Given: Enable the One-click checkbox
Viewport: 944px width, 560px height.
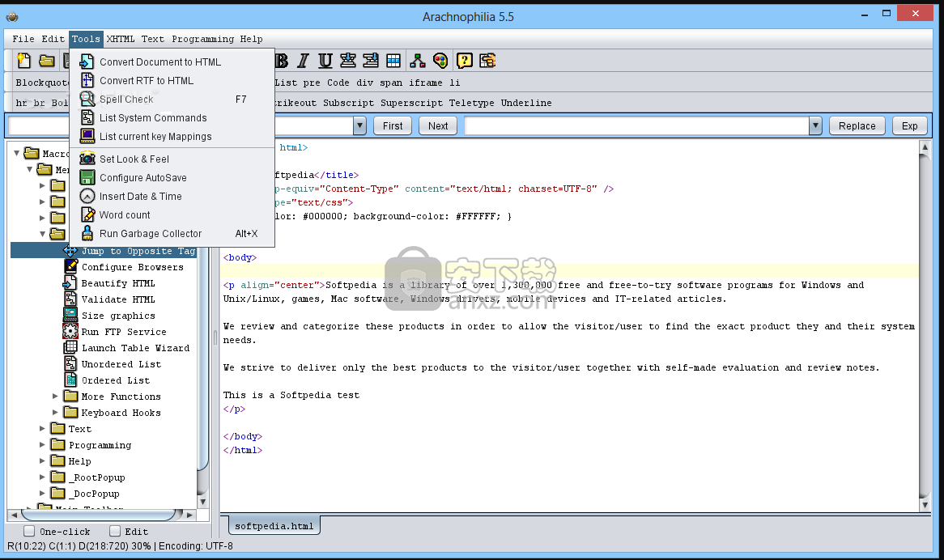Looking at the screenshot, I should 29,531.
